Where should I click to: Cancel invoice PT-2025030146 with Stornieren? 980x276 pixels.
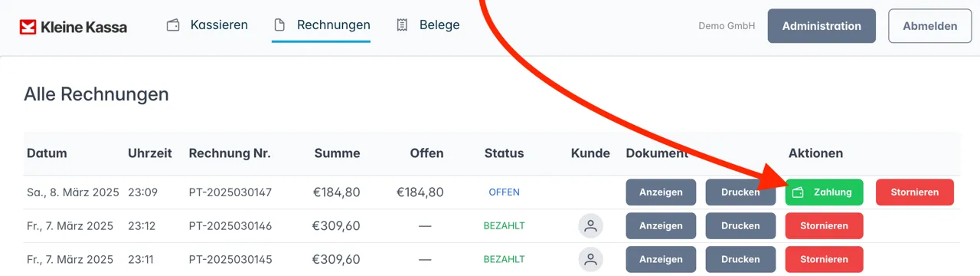pyautogui.click(x=824, y=226)
